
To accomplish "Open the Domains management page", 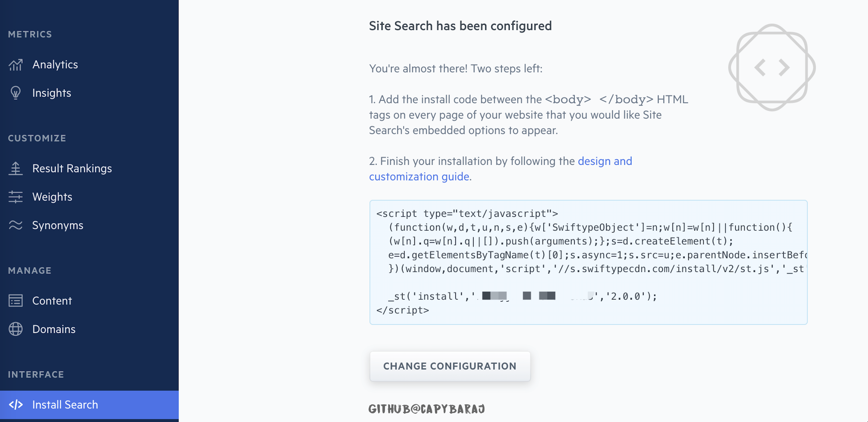I will tap(54, 329).
